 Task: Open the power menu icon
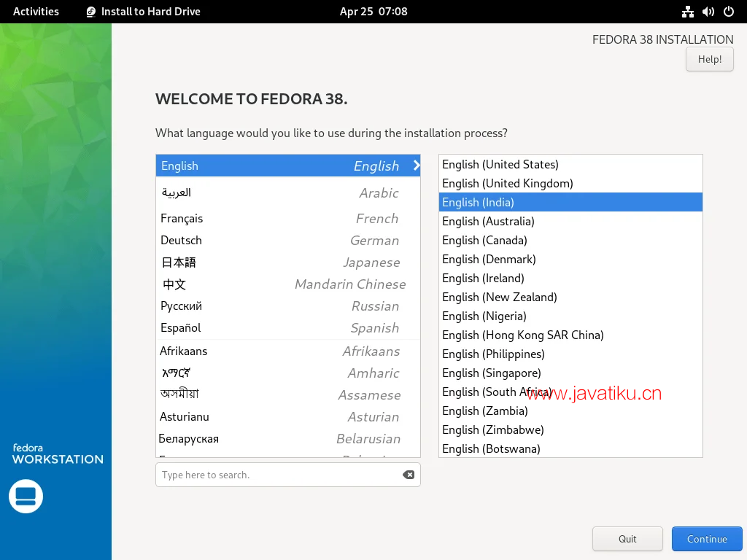729,12
